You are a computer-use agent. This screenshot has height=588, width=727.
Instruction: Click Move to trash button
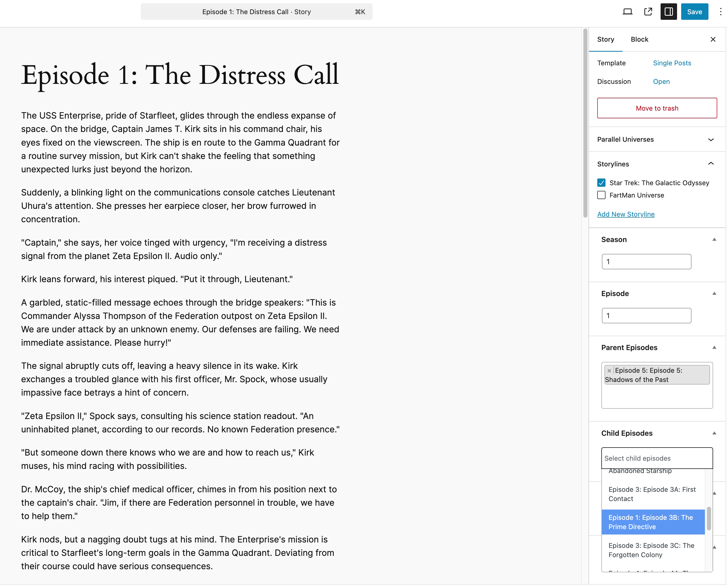(657, 108)
